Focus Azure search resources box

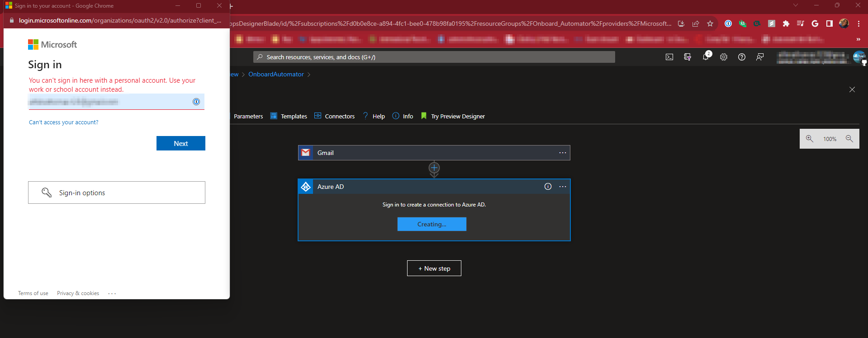(434, 57)
